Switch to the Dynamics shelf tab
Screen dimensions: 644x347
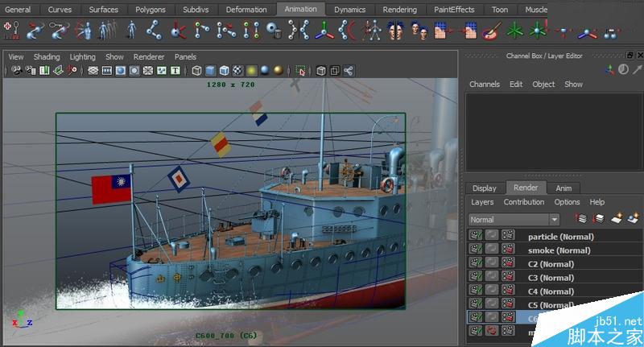coord(349,10)
